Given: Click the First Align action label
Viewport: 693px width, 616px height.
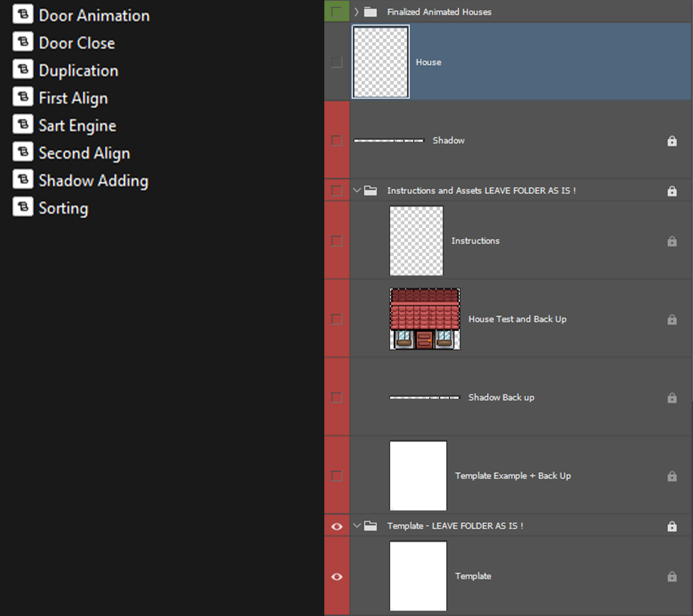Looking at the screenshot, I should click(73, 98).
